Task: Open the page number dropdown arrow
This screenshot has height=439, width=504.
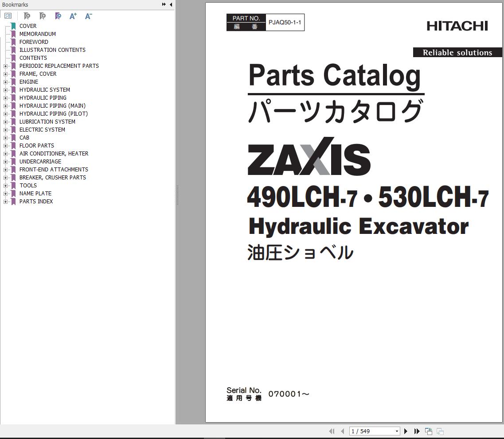Action: (397, 431)
